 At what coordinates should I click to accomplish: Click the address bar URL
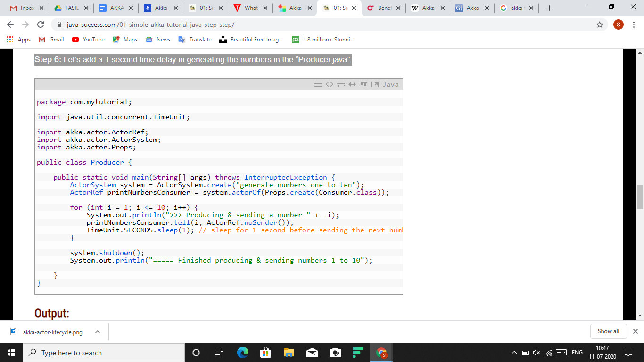[151, 25]
